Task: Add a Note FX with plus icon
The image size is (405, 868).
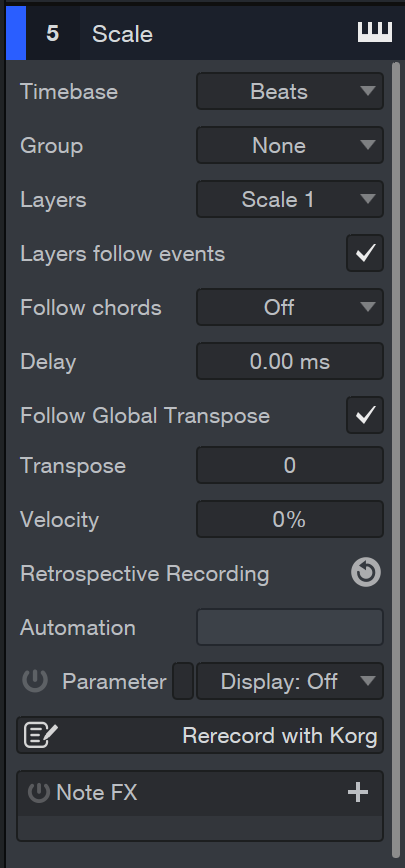Action: pos(358,793)
